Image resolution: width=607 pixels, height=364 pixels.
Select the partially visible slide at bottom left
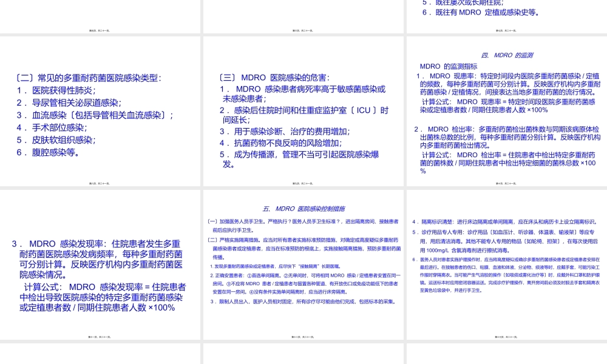tap(100, 355)
